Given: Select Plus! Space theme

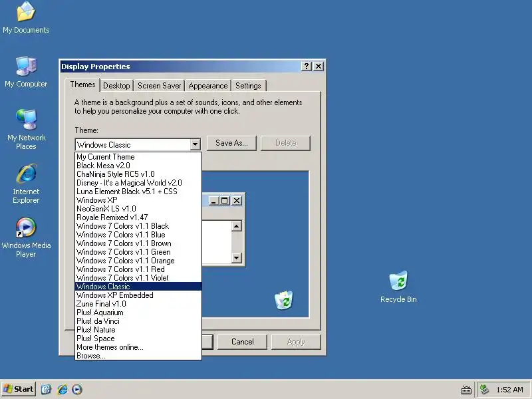Looking at the screenshot, I should pyautogui.click(x=138, y=338).
